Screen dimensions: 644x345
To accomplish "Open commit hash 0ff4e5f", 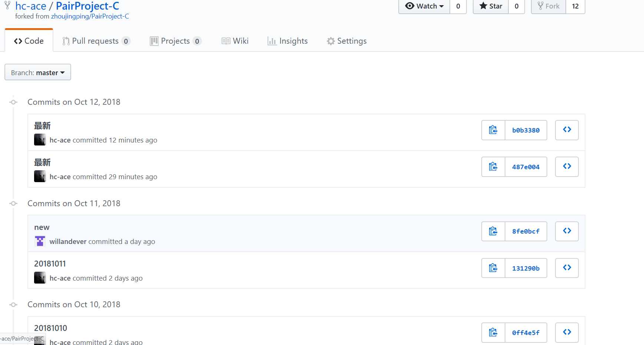I will (526, 332).
